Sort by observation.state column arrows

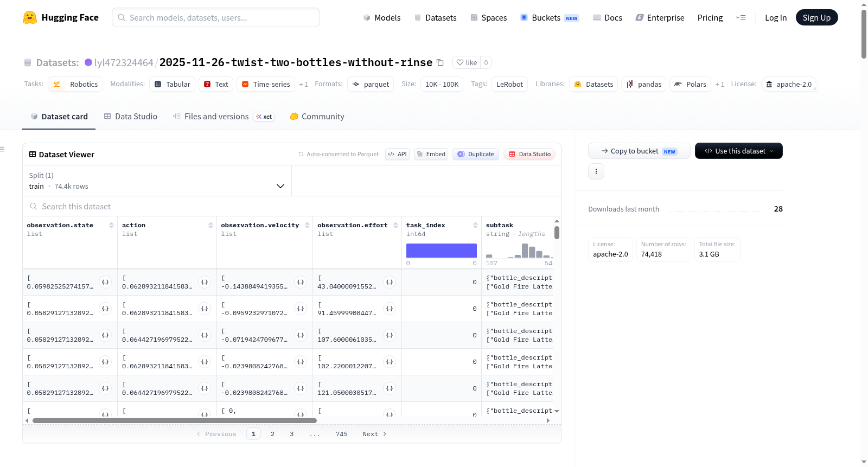pos(111,225)
